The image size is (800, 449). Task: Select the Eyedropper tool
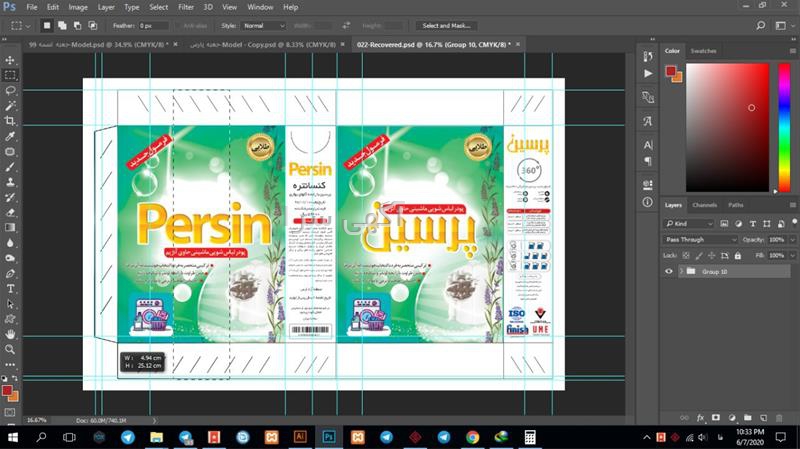(10, 135)
